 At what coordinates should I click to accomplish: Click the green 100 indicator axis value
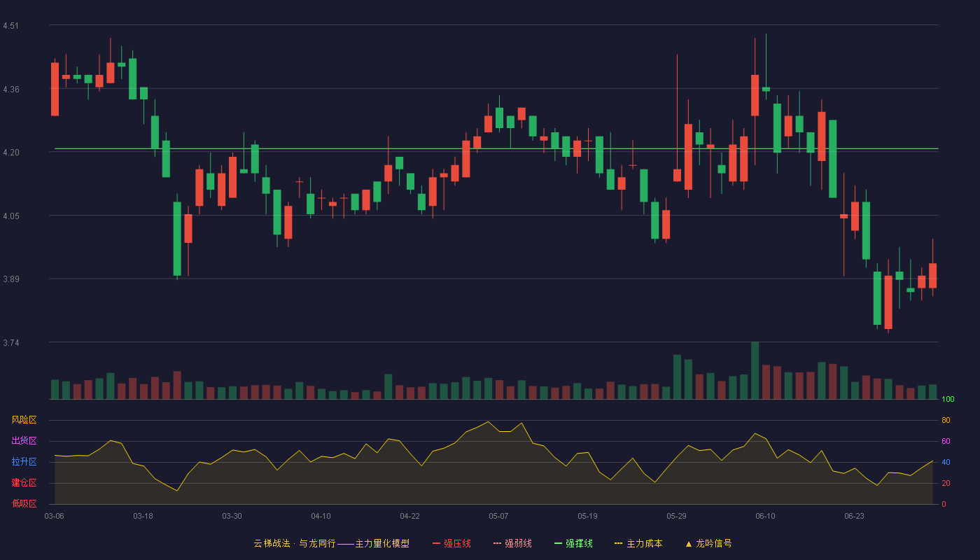pyautogui.click(x=948, y=400)
